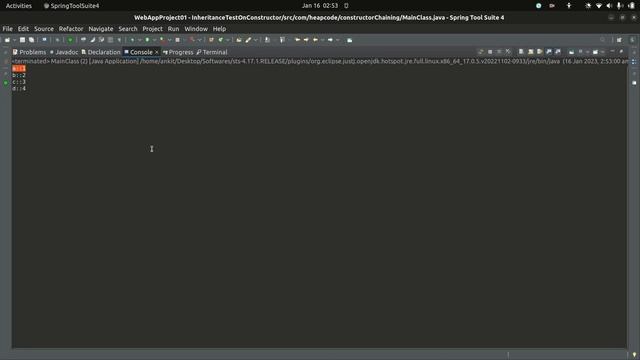This screenshot has width=640, height=360.
Task: Click the system volume icon in top bar
Action: click(x=609, y=6)
